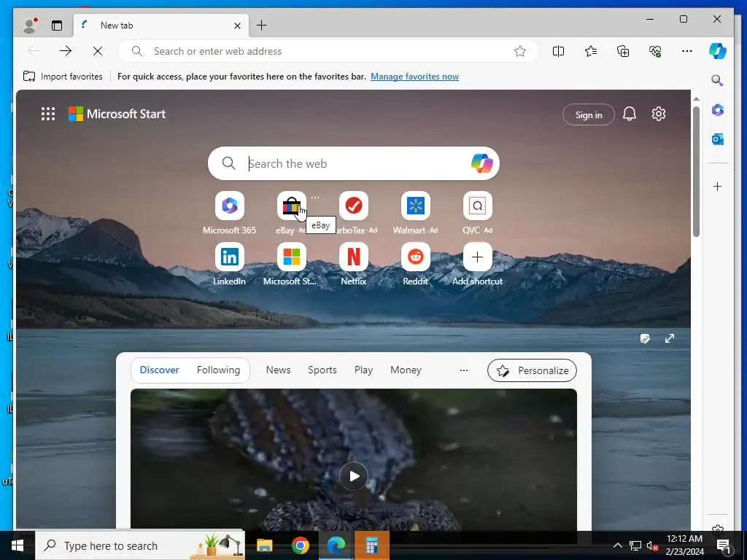The image size is (747, 560).
Task: Toggle split screen view
Action: tap(558, 51)
